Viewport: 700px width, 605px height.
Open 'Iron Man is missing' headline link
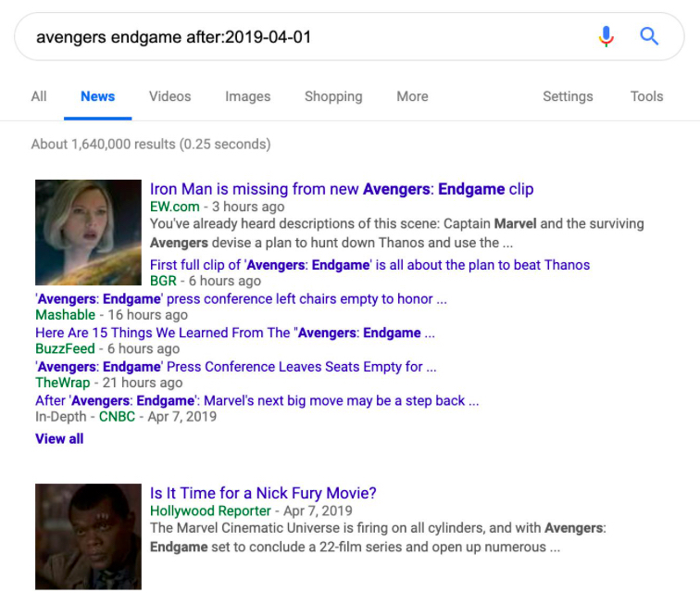(x=342, y=189)
